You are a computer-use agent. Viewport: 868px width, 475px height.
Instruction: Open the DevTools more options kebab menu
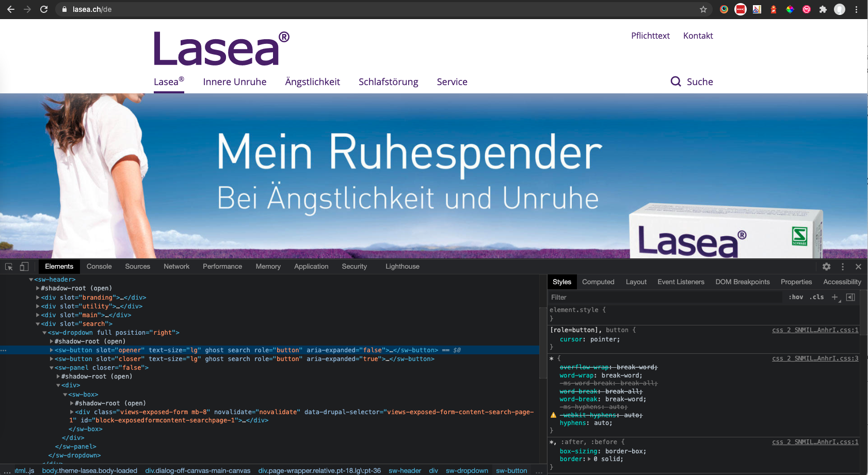[x=843, y=267]
